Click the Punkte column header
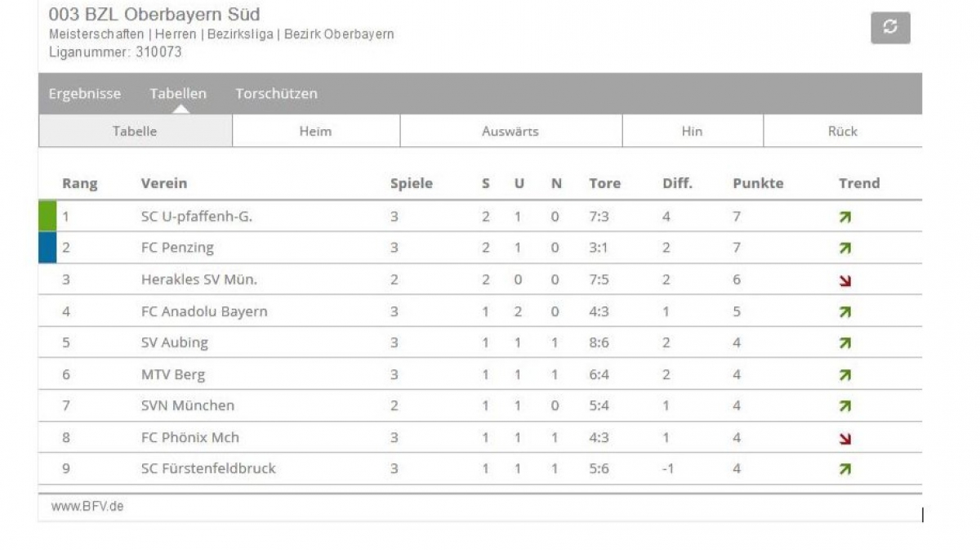The height and width of the screenshot is (550, 980). tap(758, 183)
